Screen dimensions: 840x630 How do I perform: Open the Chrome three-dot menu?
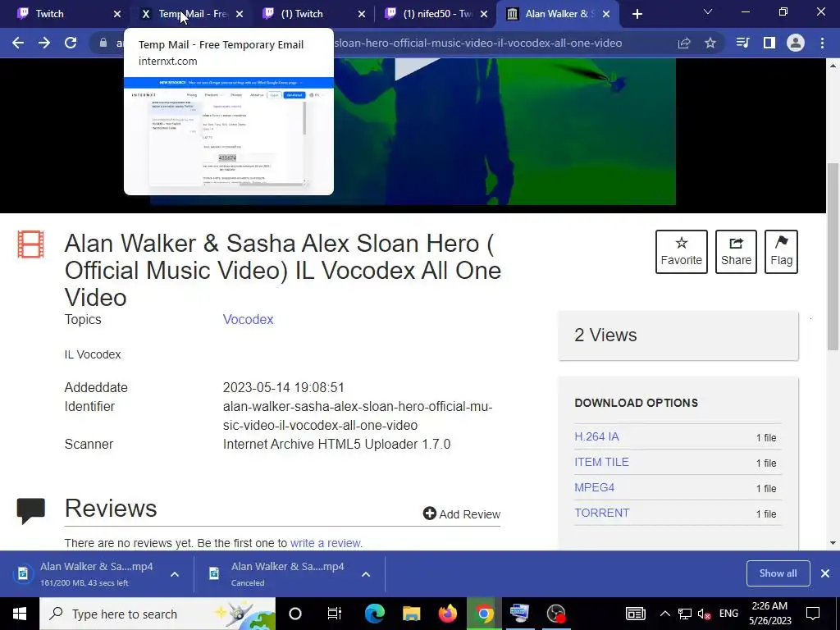(x=822, y=43)
